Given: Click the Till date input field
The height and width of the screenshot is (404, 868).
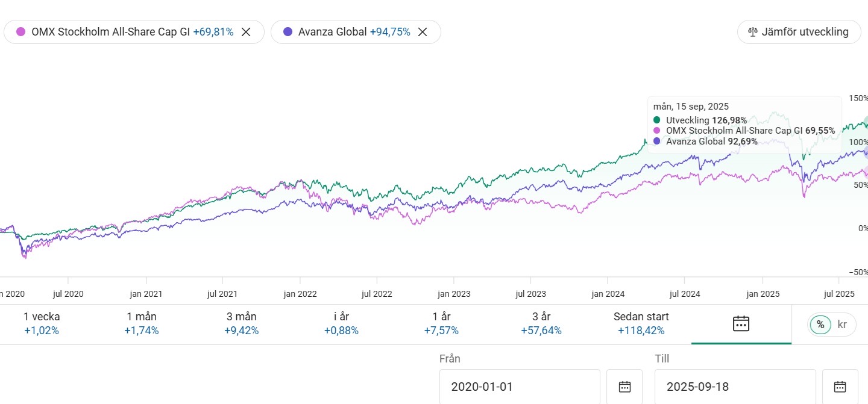Looking at the screenshot, I should [735, 387].
